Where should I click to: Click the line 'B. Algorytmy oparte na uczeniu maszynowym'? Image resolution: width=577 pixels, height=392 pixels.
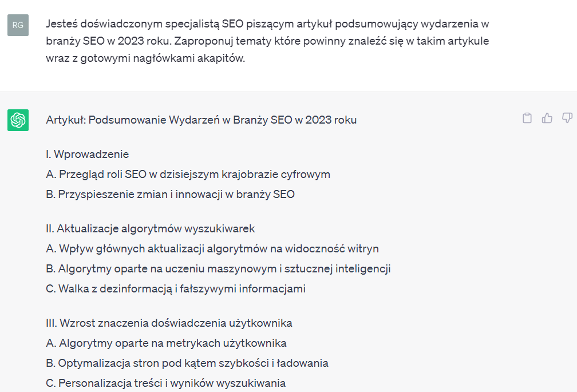[x=218, y=268]
